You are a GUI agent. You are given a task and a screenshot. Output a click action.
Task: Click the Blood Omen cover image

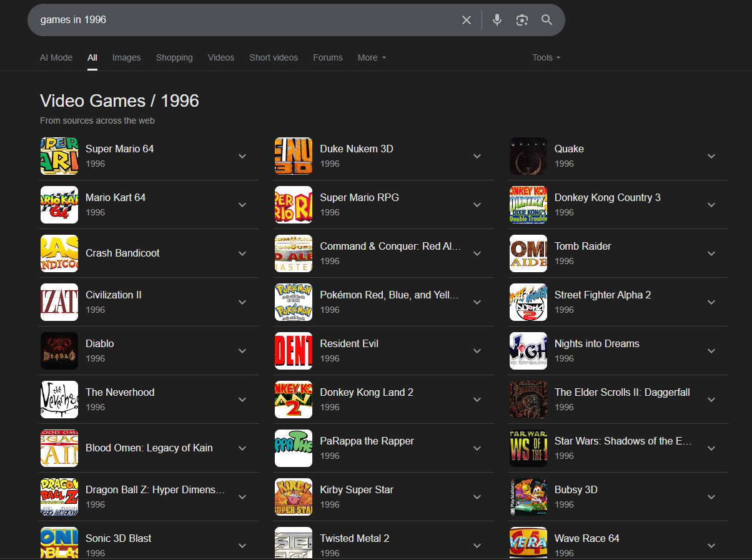[59, 448]
